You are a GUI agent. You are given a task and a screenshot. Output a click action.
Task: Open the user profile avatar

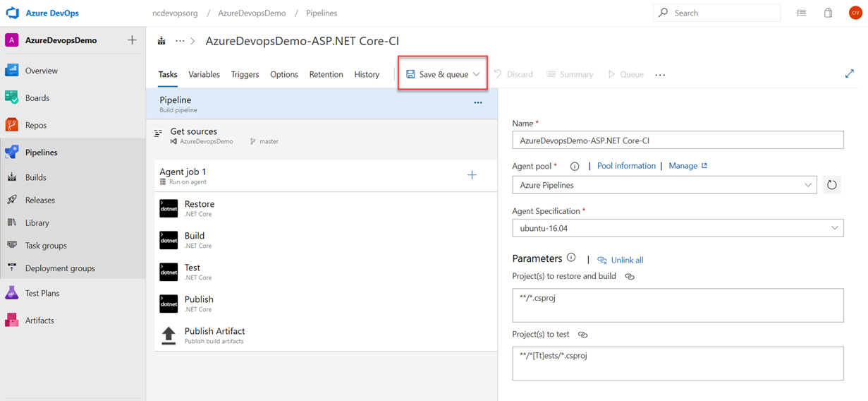855,13
